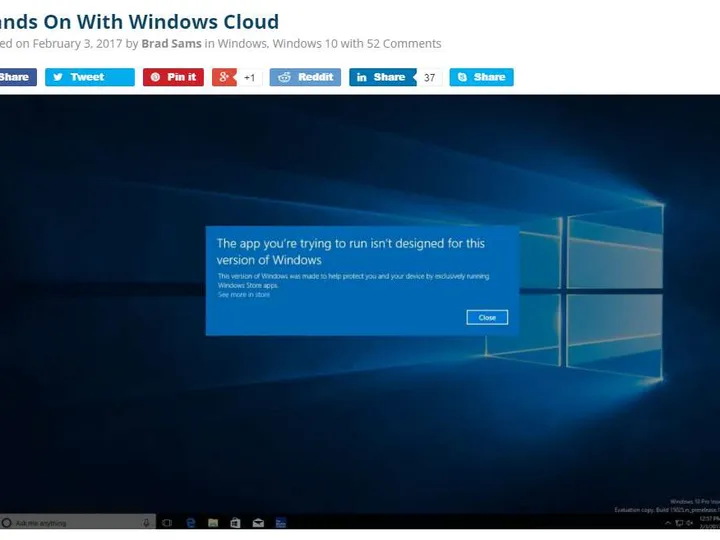Expand the system tray hidden icons chevron
The height and width of the screenshot is (540, 720).
[x=668, y=523]
